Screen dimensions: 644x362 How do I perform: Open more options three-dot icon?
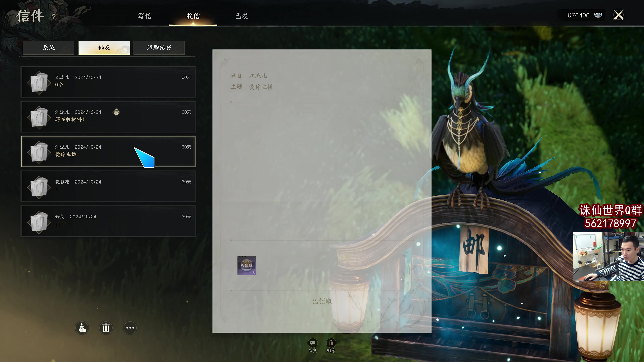click(x=130, y=327)
